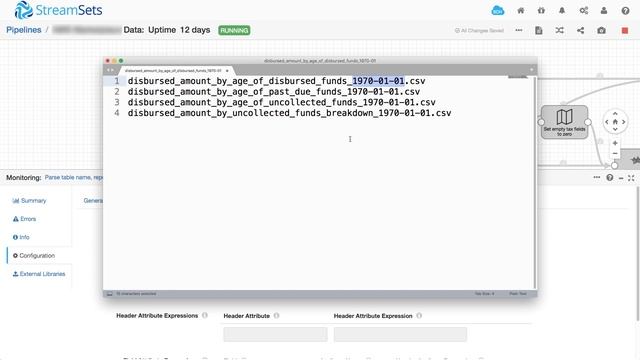Open the SCH cloud icon
This screenshot has width=640, height=360.
point(498,11)
